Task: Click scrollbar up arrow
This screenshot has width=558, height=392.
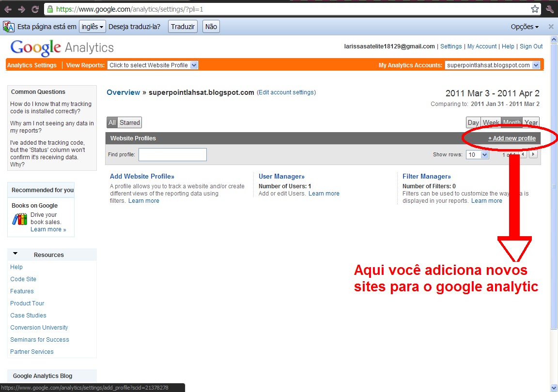Action: coord(554,40)
